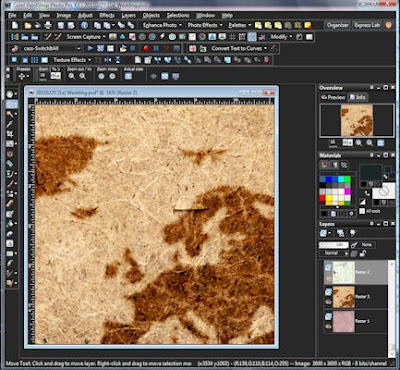Viewport: 400px width, 370px height.
Task: Pick the red swatch in Materials palette
Action: click(322, 198)
